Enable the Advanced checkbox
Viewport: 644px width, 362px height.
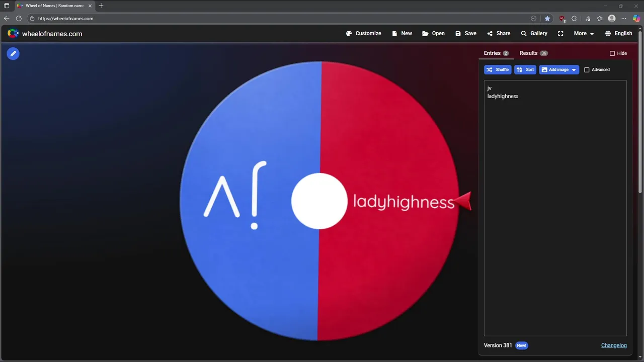(587, 70)
